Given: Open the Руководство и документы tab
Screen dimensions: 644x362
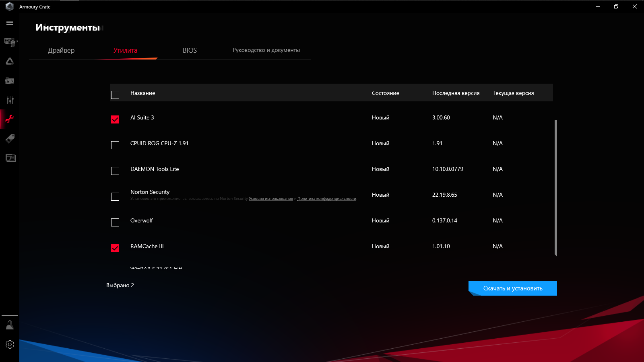Looking at the screenshot, I should (x=266, y=50).
